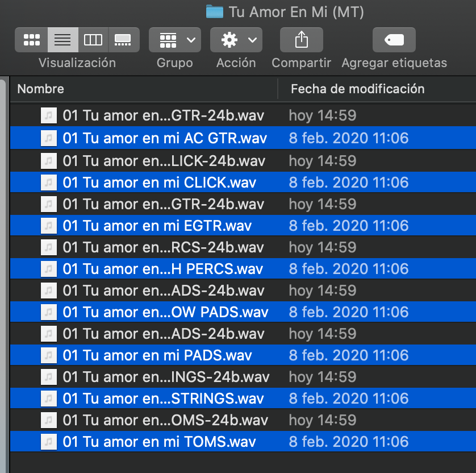Select file 01 Tu amor en mi CLICK.wav
The image size is (476, 473).
(243, 182)
